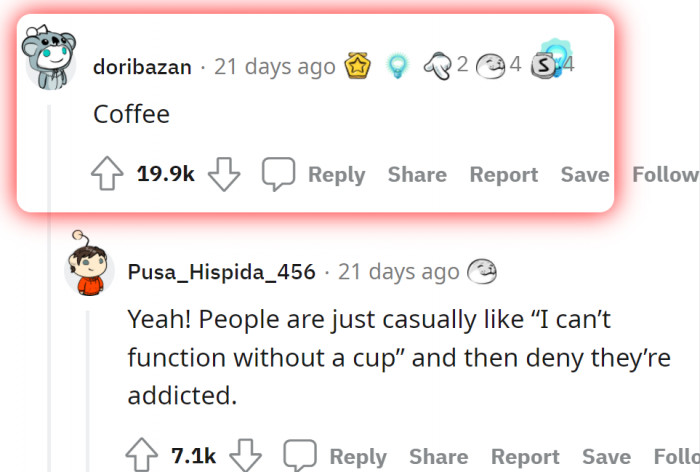Upvote Pusa_Hispida_456's reply
Image resolution: width=700 pixels, height=472 pixels.
(142, 456)
